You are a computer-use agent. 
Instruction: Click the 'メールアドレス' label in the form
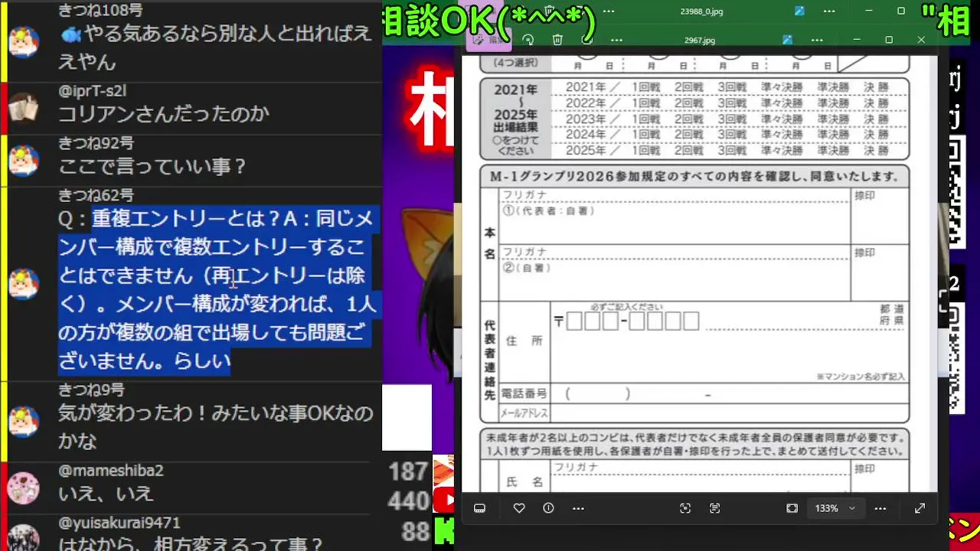pyautogui.click(x=524, y=413)
